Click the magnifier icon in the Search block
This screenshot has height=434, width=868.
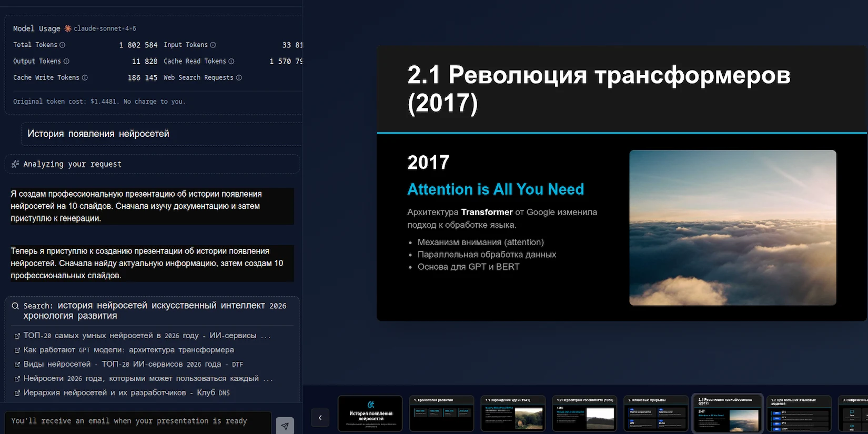15,306
